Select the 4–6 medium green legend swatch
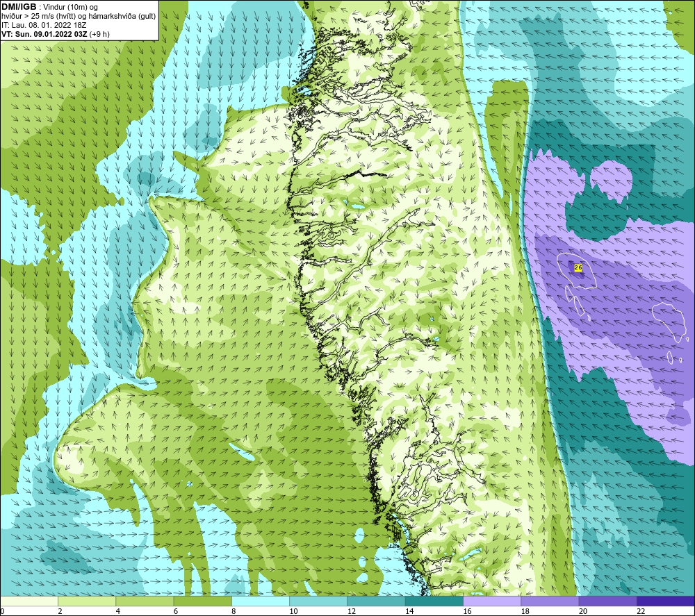This screenshot has height=616, width=695. [x=145, y=601]
